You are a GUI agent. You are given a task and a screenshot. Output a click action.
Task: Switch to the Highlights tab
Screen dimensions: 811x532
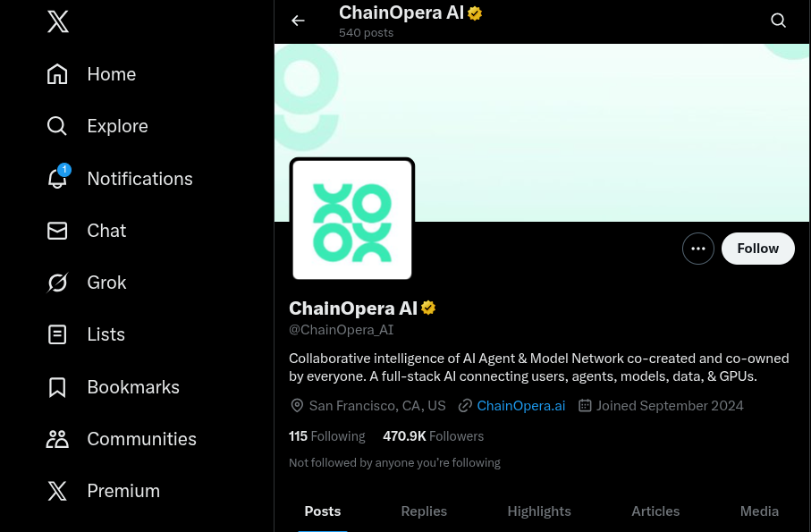pos(539,511)
